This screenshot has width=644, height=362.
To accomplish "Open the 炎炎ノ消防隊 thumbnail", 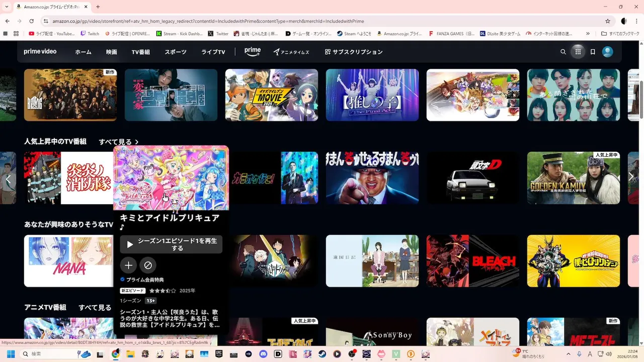I will tap(68, 178).
